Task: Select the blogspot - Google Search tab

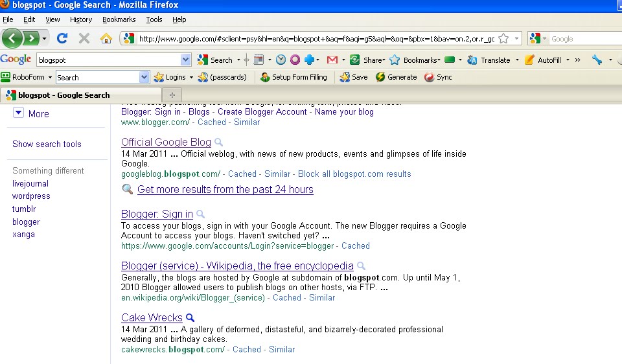Action: tap(81, 95)
